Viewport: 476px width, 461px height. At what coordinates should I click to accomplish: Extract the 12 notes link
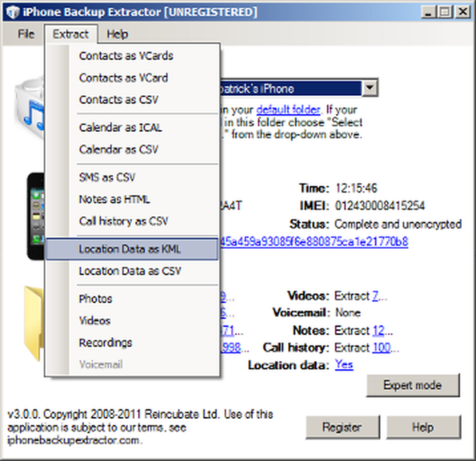pos(378,330)
